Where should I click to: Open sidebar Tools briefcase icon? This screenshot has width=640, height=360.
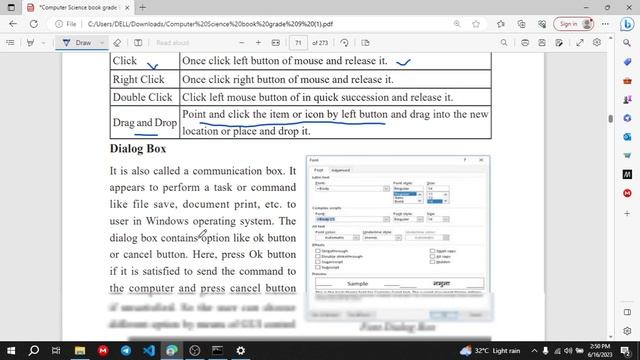coord(627,81)
